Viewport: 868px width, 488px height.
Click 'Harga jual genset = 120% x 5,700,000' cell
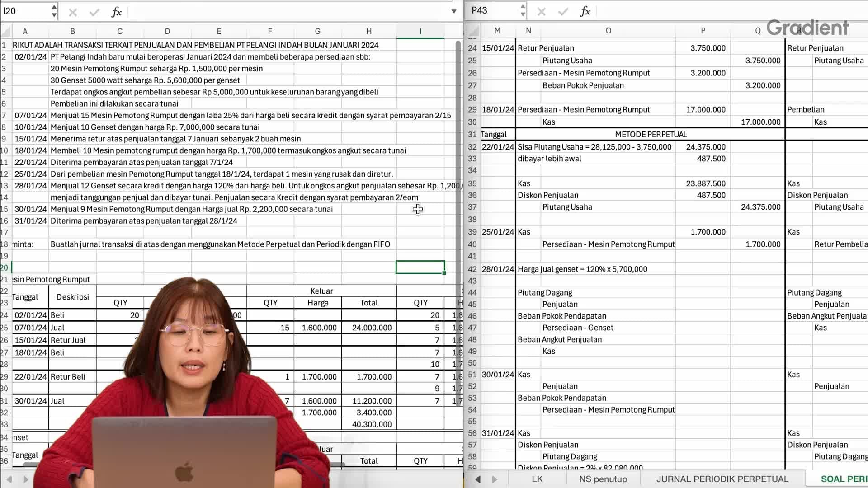pos(582,269)
